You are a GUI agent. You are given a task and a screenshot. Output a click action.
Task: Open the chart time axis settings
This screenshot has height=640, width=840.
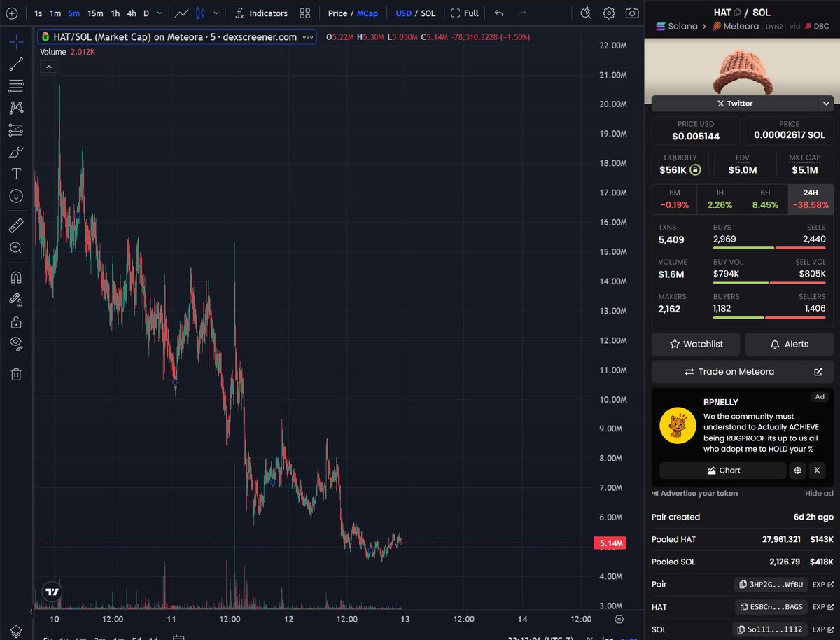pos(619,619)
